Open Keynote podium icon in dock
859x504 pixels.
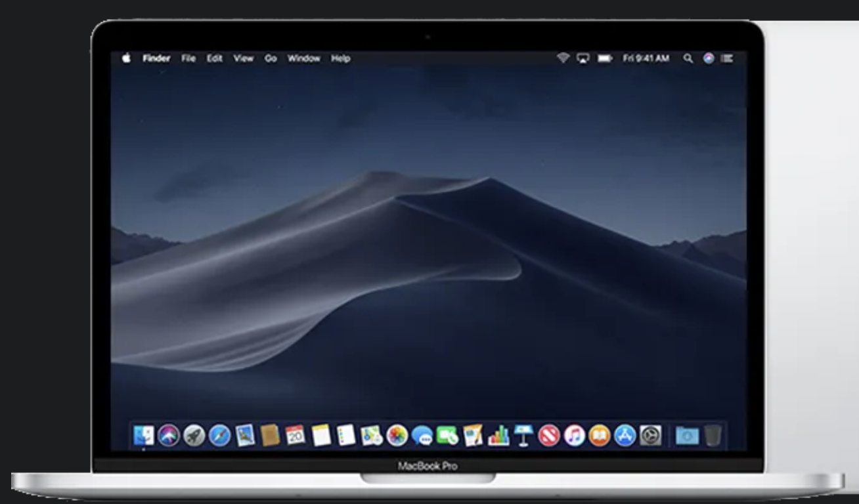[523, 435]
